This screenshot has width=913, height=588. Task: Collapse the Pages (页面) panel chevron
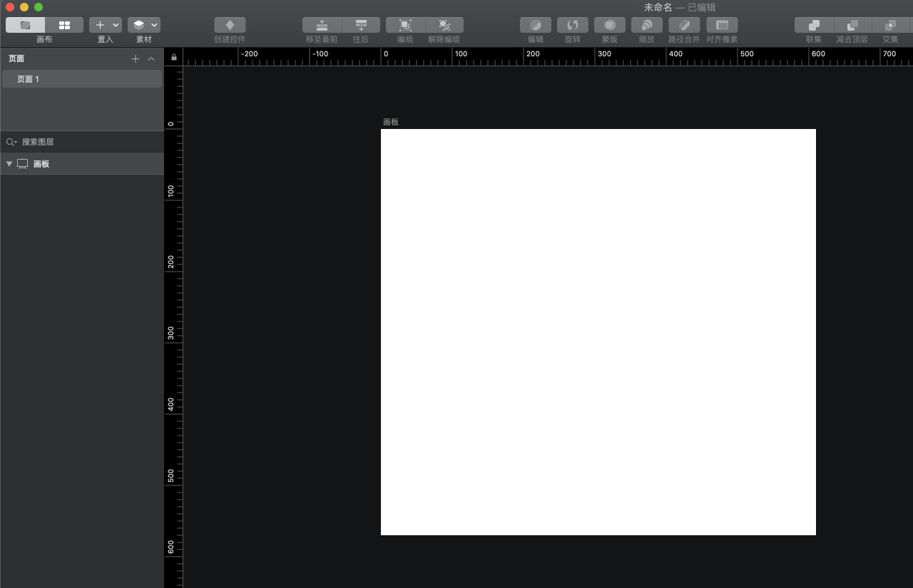coord(151,58)
